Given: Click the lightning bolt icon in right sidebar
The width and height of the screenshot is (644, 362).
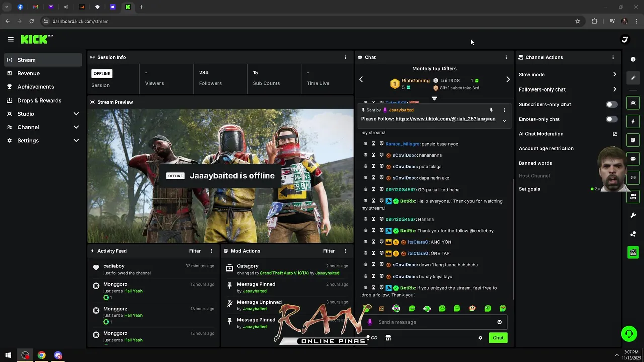Looking at the screenshot, I should [x=633, y=121].
